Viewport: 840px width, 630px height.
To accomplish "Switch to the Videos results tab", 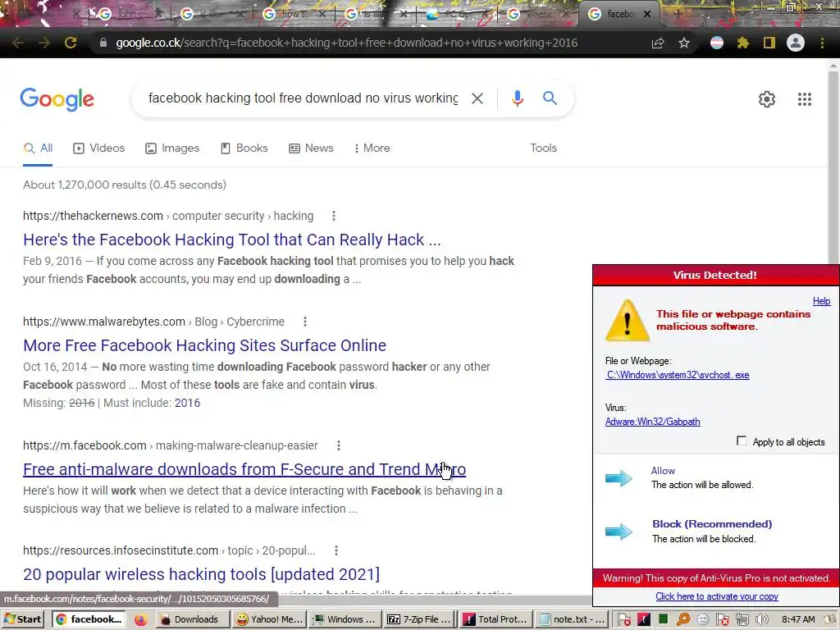I will pyautogui.click(x=99, y=148).
